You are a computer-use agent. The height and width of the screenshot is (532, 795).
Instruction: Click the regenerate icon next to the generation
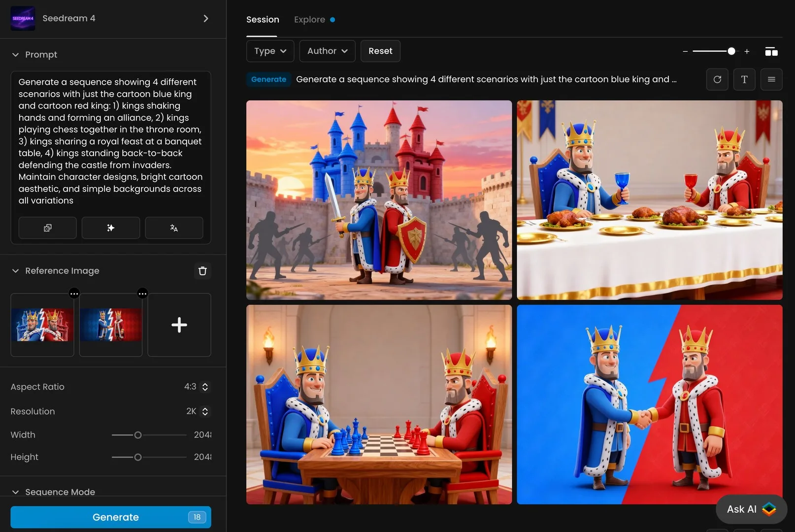coord(717,79)
